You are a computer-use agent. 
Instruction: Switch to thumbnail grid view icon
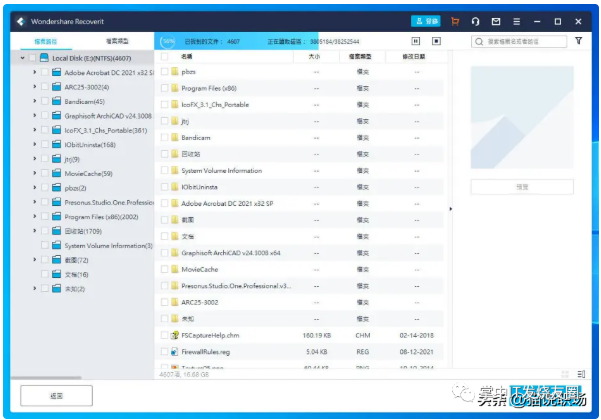tap(566, 374)
